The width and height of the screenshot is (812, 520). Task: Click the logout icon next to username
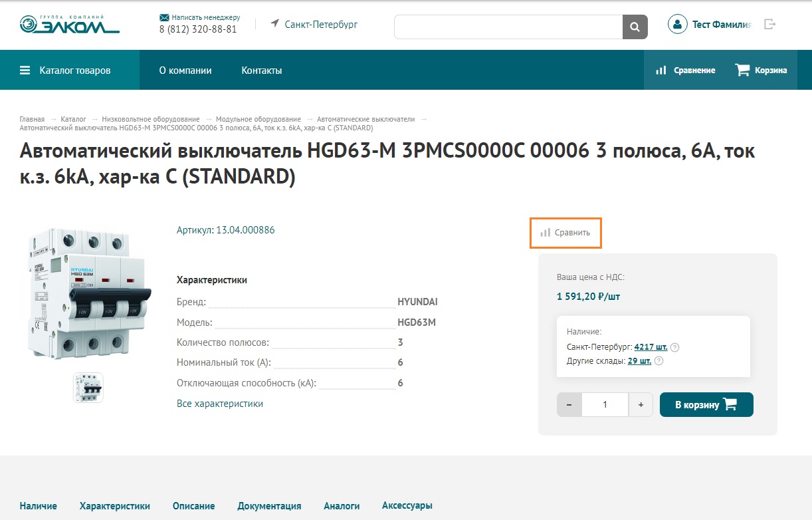click(769, 25)
